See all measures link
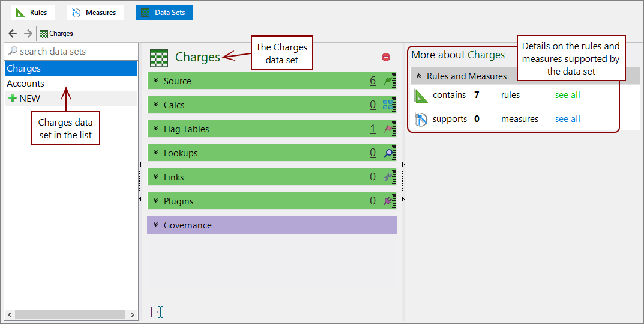 click(568, 119)
